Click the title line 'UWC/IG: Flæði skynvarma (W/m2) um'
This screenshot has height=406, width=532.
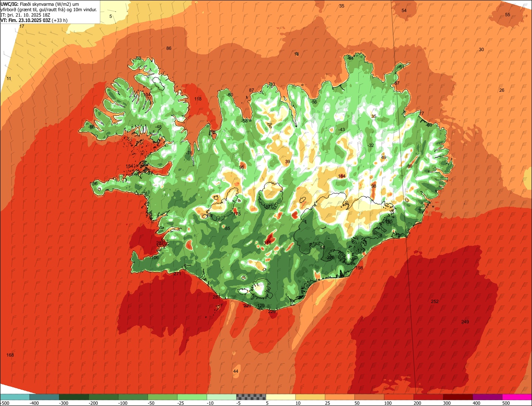pyautogui.click(x=40, y=4)
